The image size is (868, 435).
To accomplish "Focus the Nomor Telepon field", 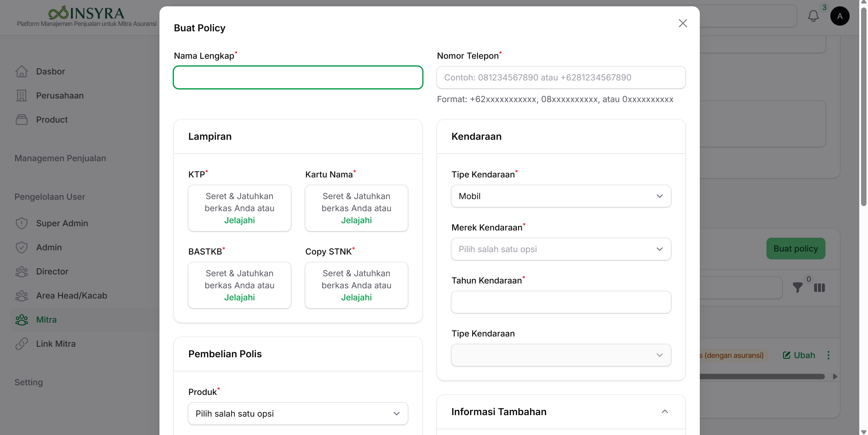I will (x=561, y=77).
